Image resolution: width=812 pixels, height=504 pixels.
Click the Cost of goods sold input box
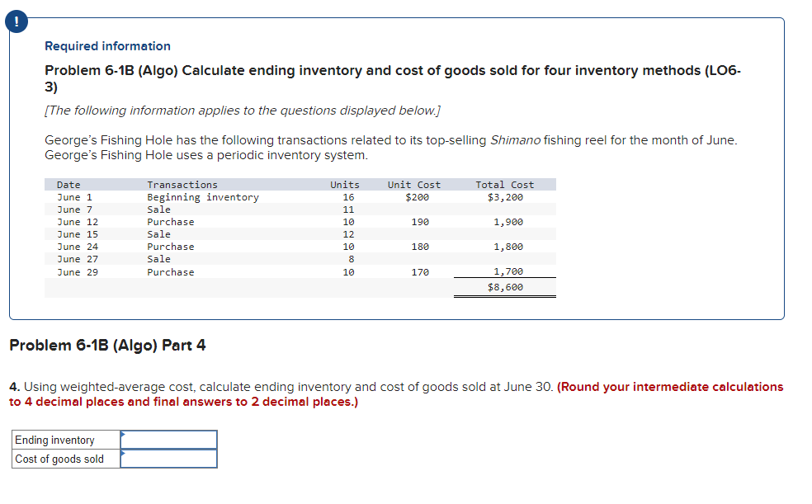click(169, 459)
